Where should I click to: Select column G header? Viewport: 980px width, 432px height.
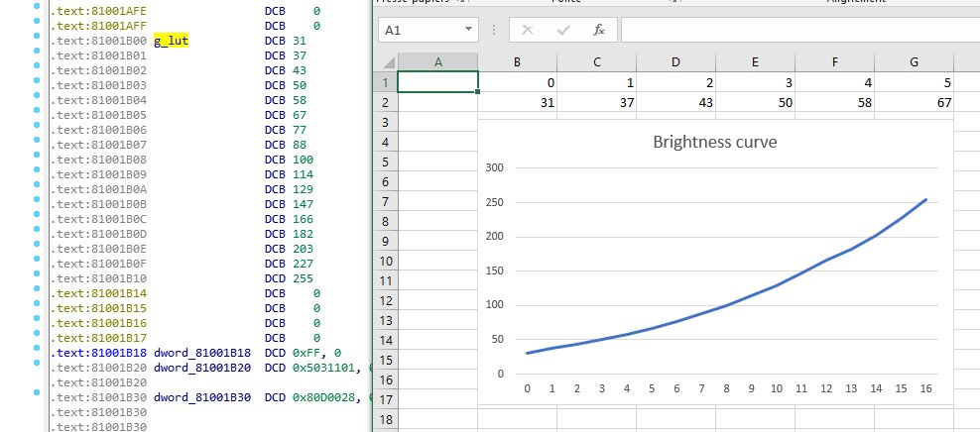[914, 61]
